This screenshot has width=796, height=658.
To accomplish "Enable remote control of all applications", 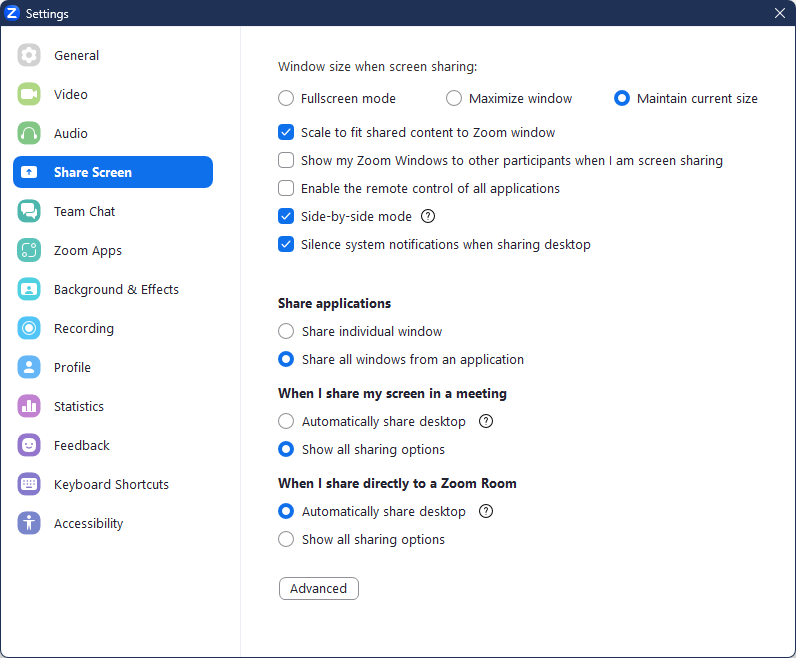I will 286,188.
